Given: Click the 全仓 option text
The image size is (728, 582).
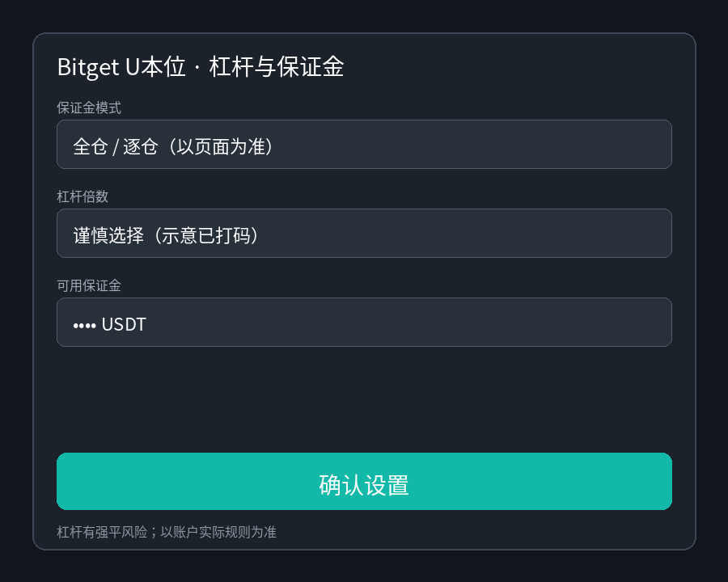Looking at the screenshot, I should coord(91,146).
